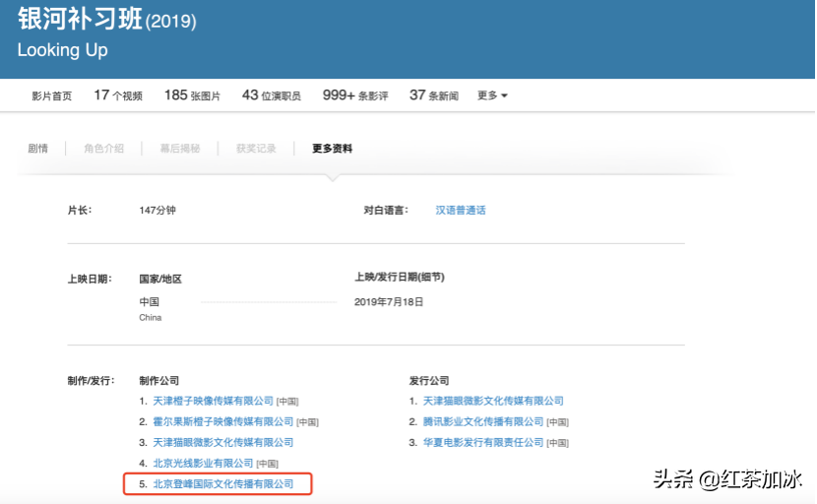Click the 汉语普通话 language link
Image resolution: width=817 pixels, height=504 pixels.
click(x=461, y=210)
